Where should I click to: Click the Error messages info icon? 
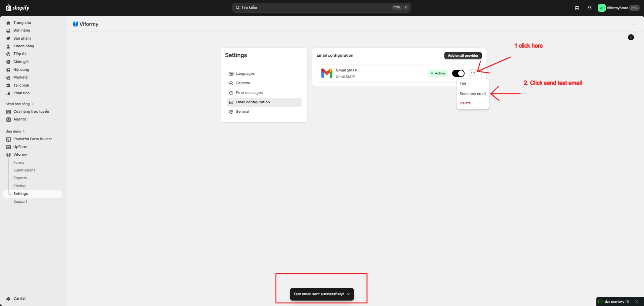tap(231, 93)
